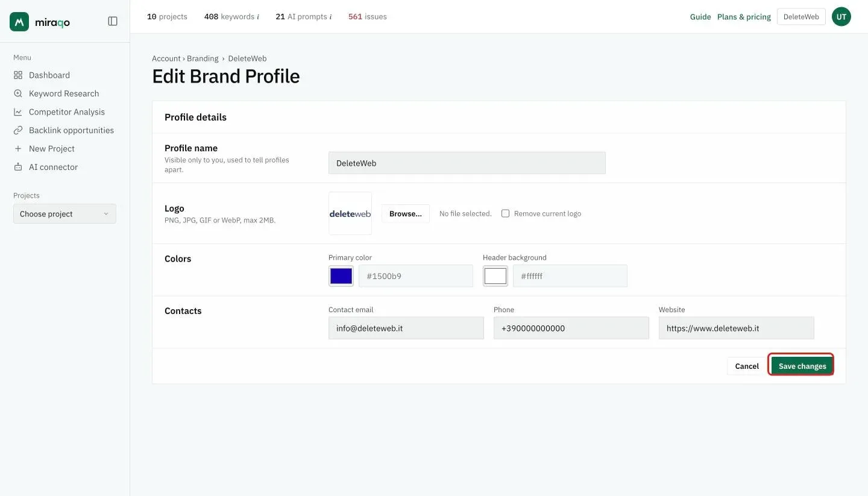Click the 21 AI prompts counter
Image resolution: width=868 pixels, height=496 pixels.
click(301, 17)
